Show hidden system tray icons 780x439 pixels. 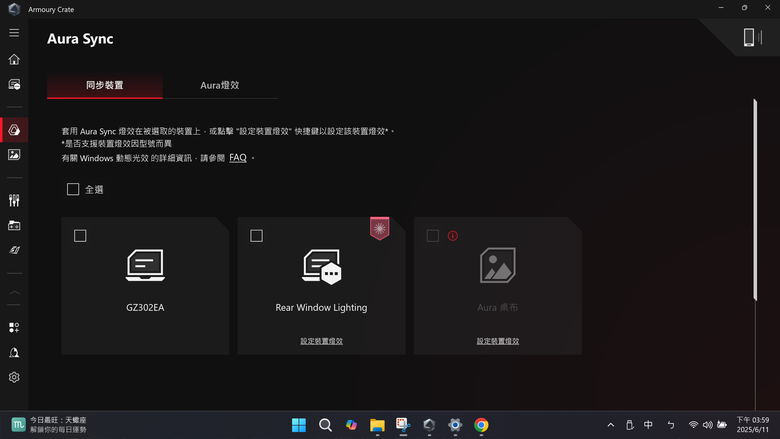click(611, 425)
